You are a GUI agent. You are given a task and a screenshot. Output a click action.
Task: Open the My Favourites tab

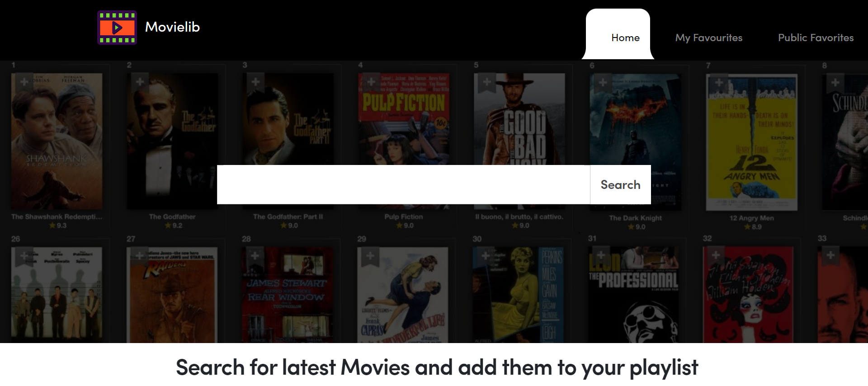[x=709, y=38]
